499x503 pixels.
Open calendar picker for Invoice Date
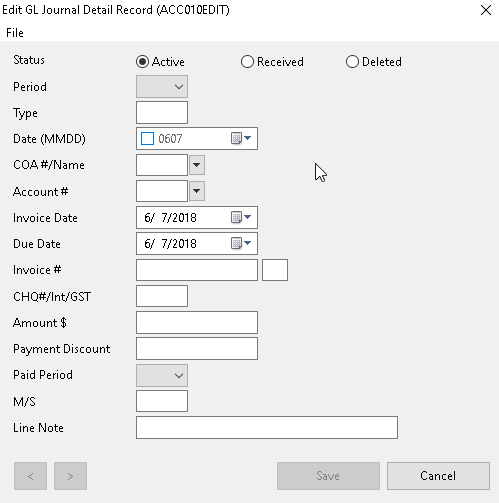[241, 217]
